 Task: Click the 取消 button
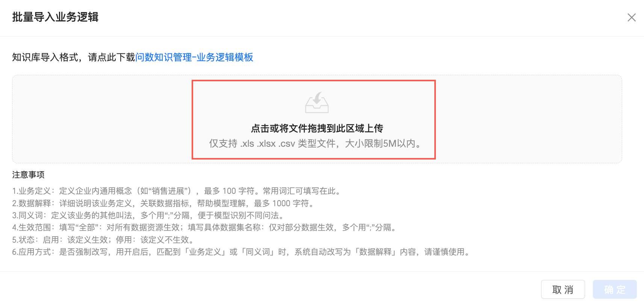click(563, 289)
